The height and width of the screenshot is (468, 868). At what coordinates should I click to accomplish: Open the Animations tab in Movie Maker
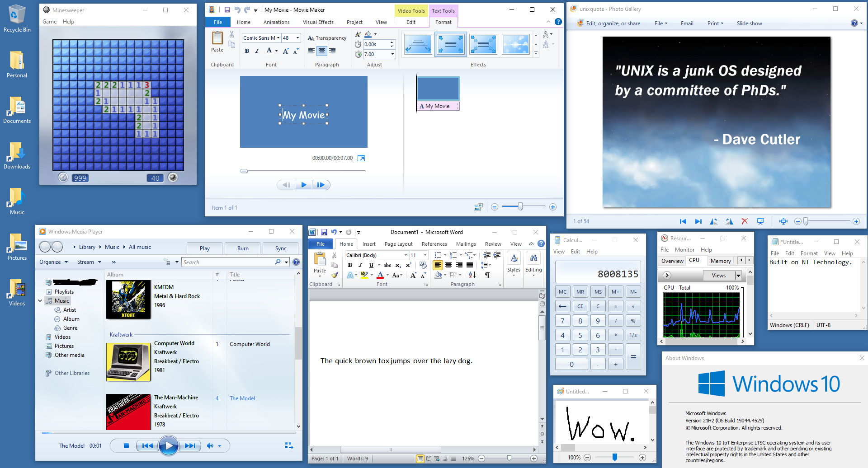point(276,22)
